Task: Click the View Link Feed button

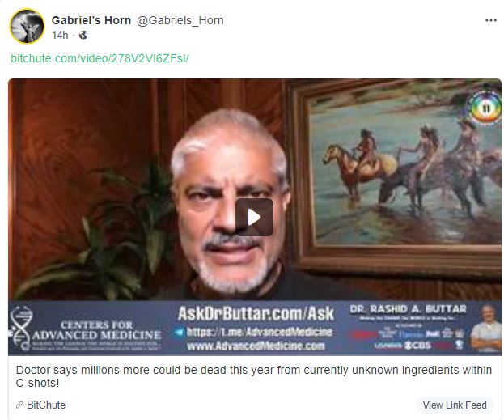Action: click(455, 405)
